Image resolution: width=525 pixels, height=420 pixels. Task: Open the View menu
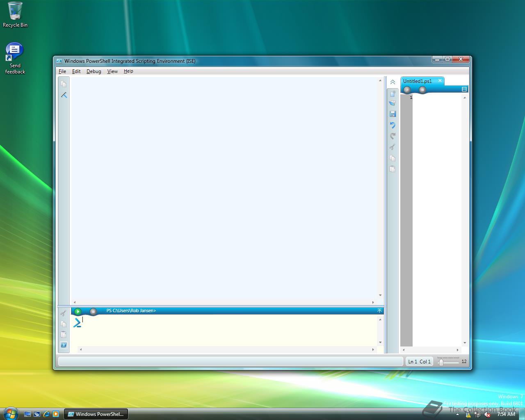[112, 71]
